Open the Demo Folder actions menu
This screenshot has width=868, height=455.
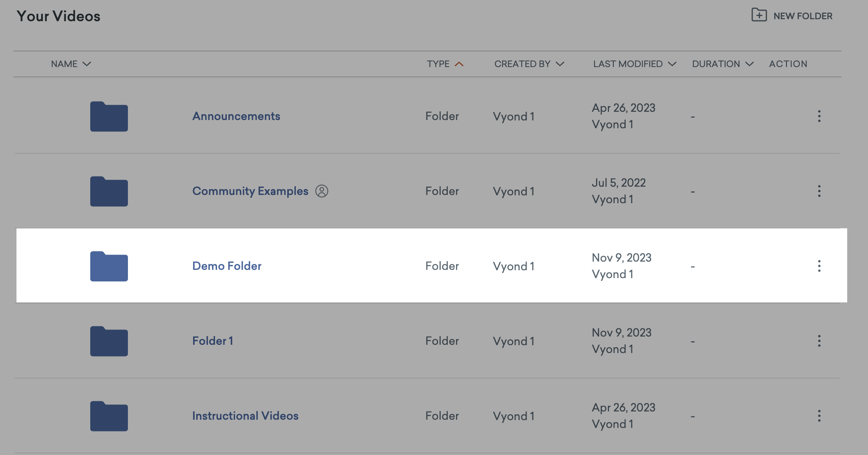[819, 266]
